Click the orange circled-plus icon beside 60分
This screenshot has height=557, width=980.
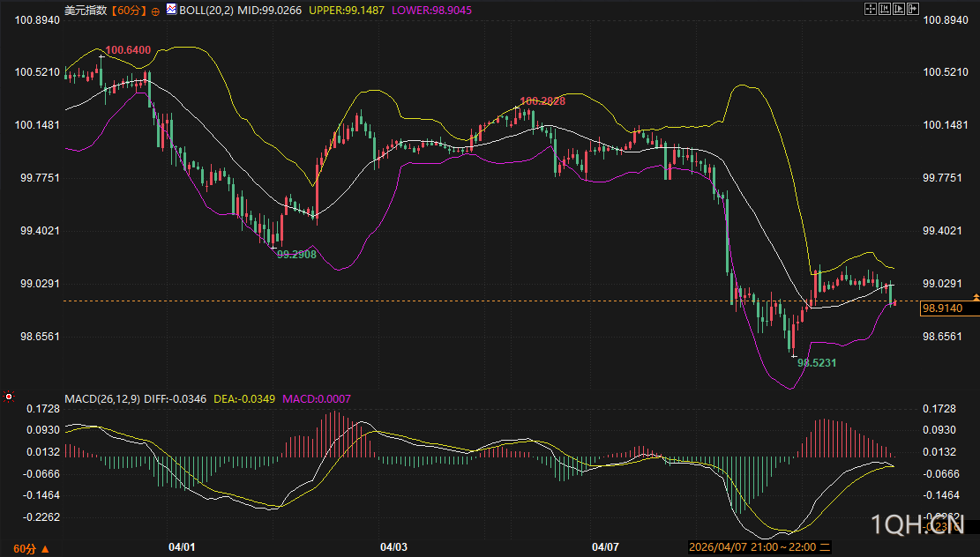156,11
